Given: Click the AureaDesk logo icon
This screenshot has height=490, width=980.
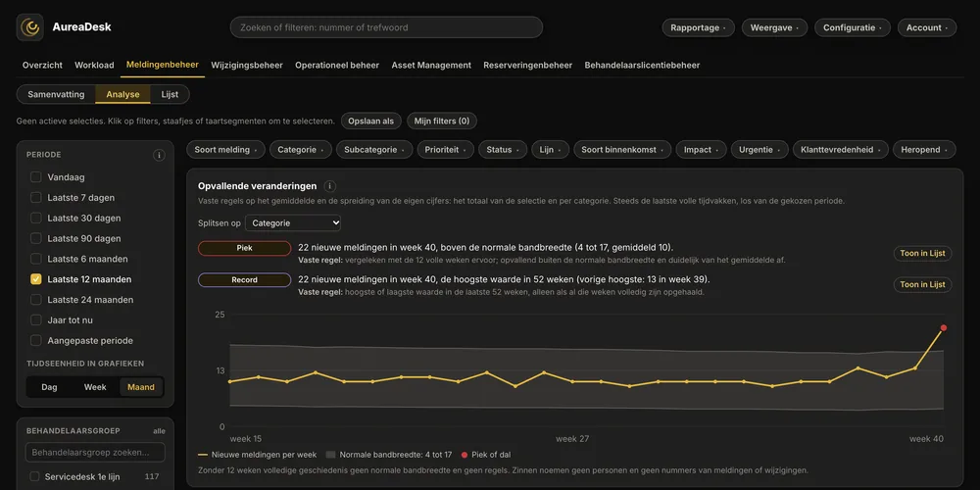Looking at the screenshot, I should [x=30, y=27].
